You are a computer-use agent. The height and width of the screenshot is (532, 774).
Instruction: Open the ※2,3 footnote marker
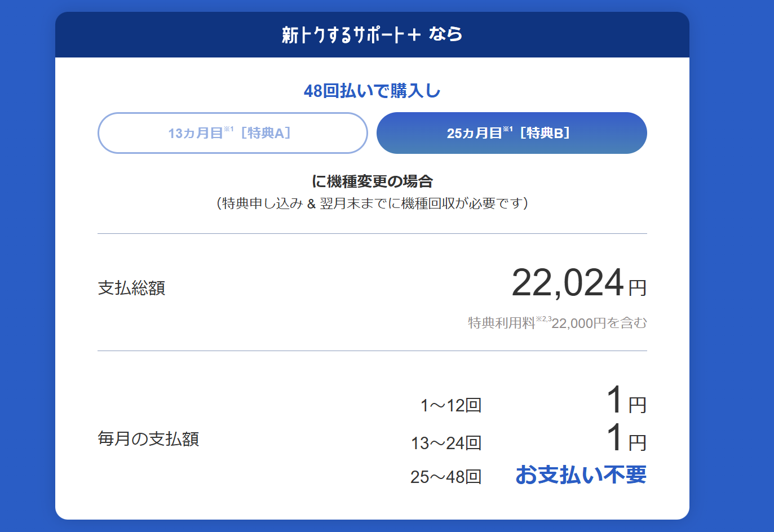(x=543, y=319)
